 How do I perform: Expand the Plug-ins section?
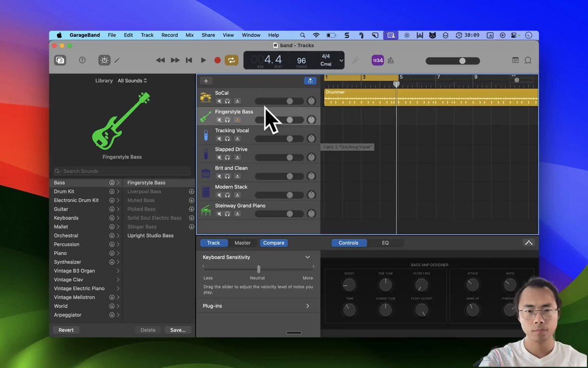click(307, 306)
